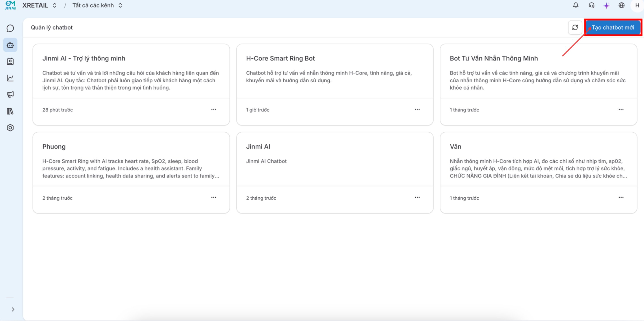The height and width of the screenshot is (321, 644).
Task: Open Bot Tư Vấn Nhẫn Thông Minh card
Action: (538, 84)
